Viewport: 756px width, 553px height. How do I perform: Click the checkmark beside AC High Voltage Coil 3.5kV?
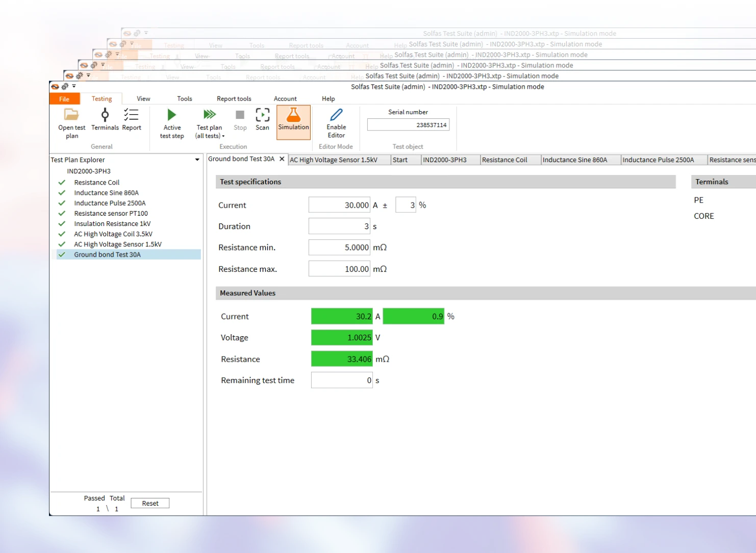[x=62, y=234]
